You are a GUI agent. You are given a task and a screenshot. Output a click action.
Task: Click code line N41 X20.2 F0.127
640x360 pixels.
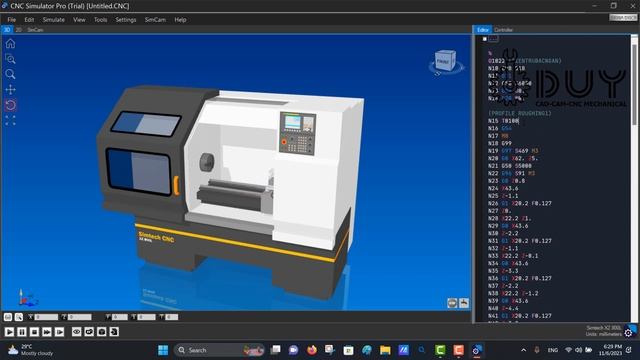(x=520, y=316)
